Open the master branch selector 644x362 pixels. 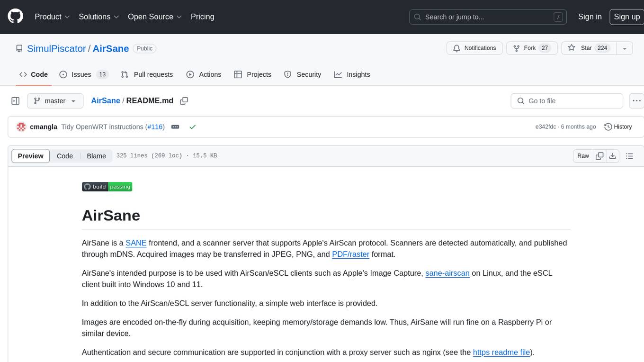coord(55,101)
